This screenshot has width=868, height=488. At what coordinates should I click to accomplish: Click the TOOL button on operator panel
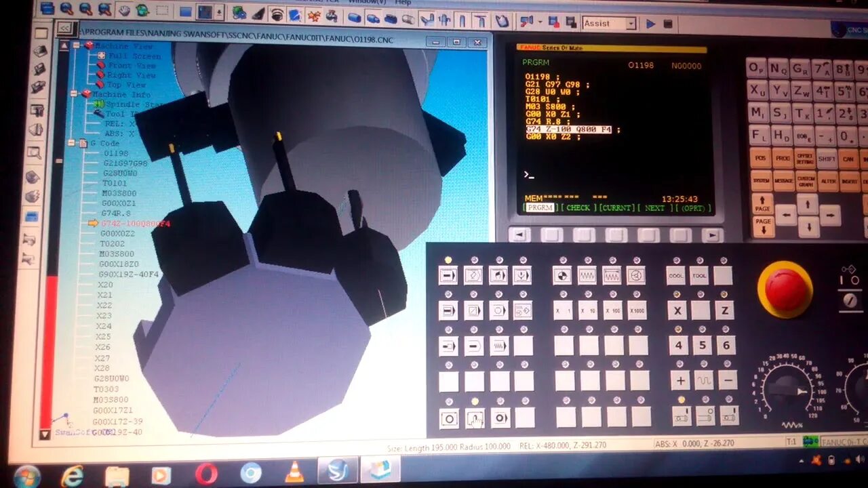tap(700, 275)
